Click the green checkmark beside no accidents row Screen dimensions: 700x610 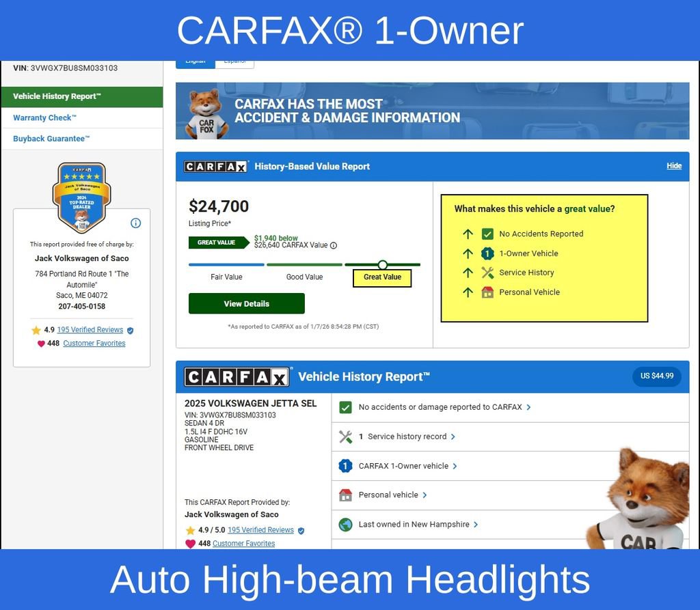pyautogui.click(x=346, y=407)
